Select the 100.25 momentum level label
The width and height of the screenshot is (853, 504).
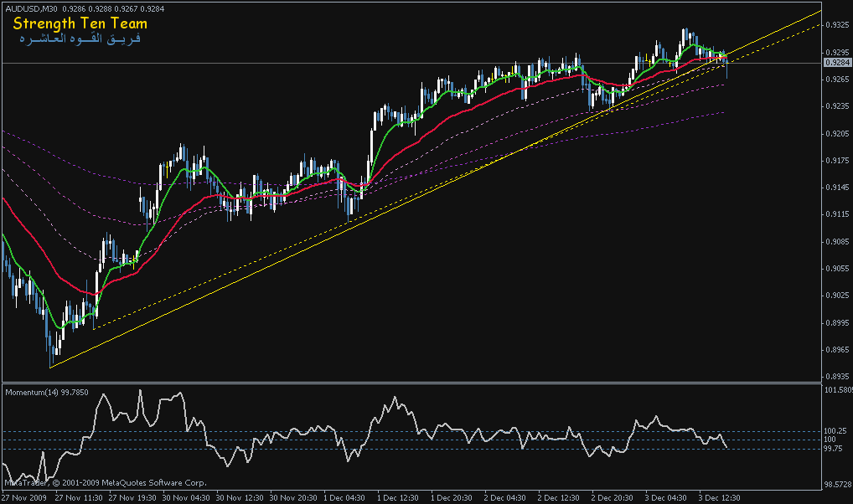coord(834,431)
